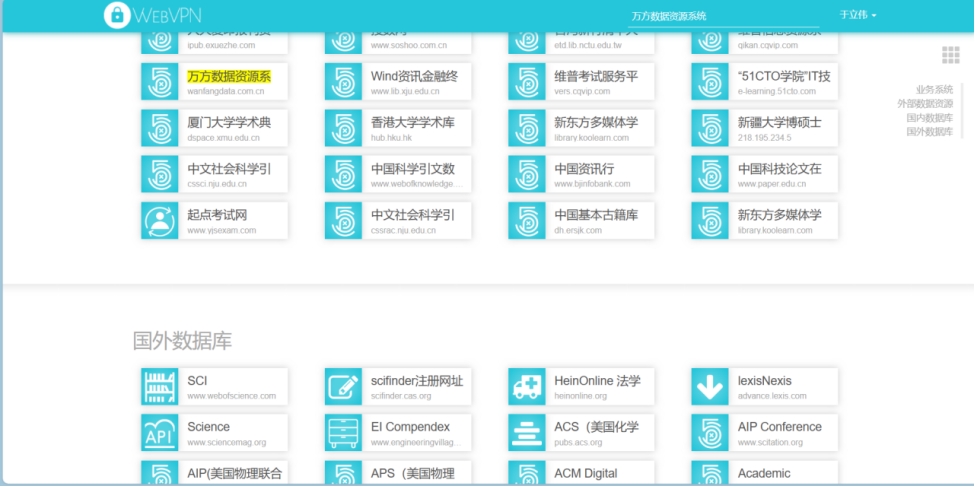Open 香港大学学术库 link

413,123
